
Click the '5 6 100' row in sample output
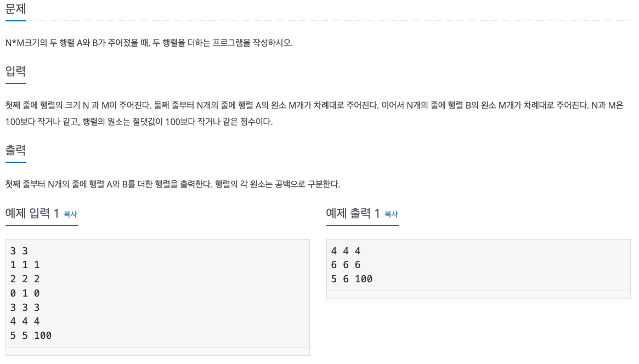(x=352, y=280)
